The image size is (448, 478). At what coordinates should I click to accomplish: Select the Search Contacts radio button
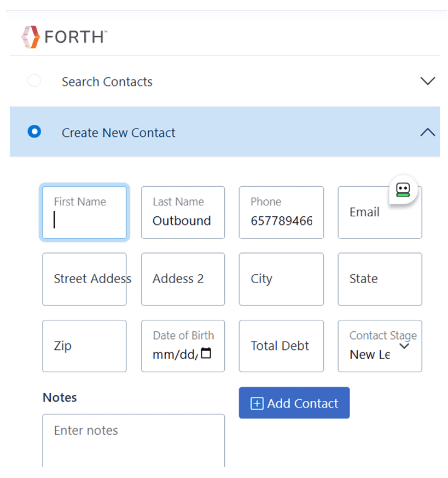tap(34, 81)
